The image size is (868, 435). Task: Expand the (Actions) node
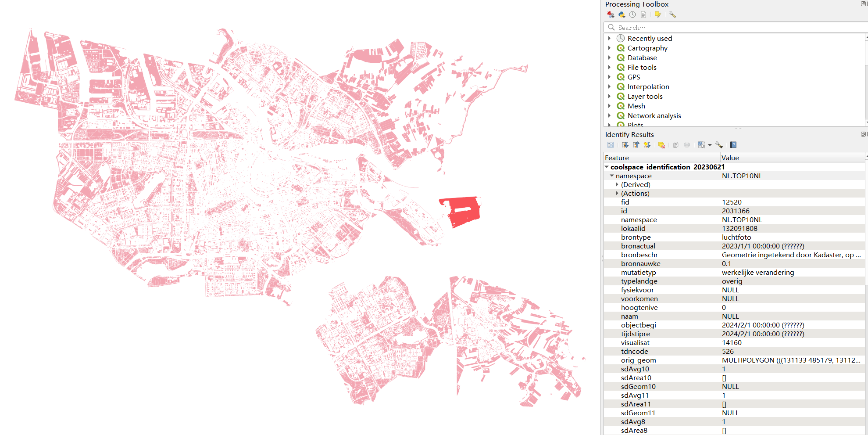click(x=617, y=193)
